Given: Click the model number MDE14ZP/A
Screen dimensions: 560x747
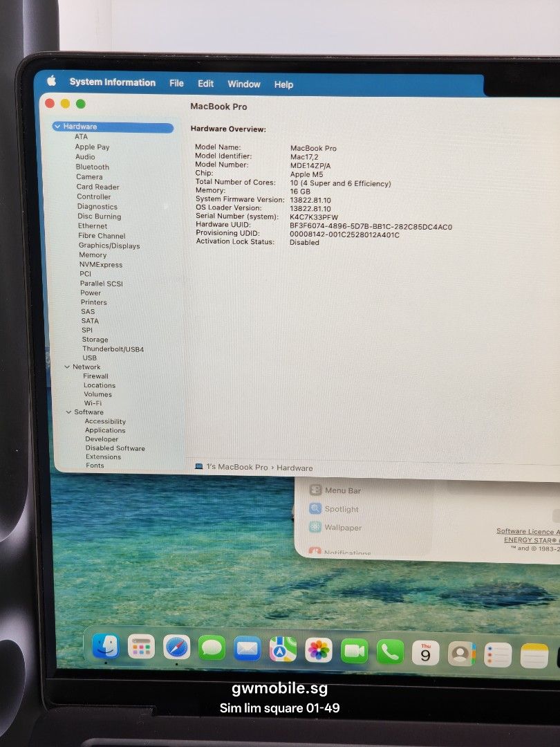Looking at the screenshot, I should pyautogui.click(x=310, y=166).
